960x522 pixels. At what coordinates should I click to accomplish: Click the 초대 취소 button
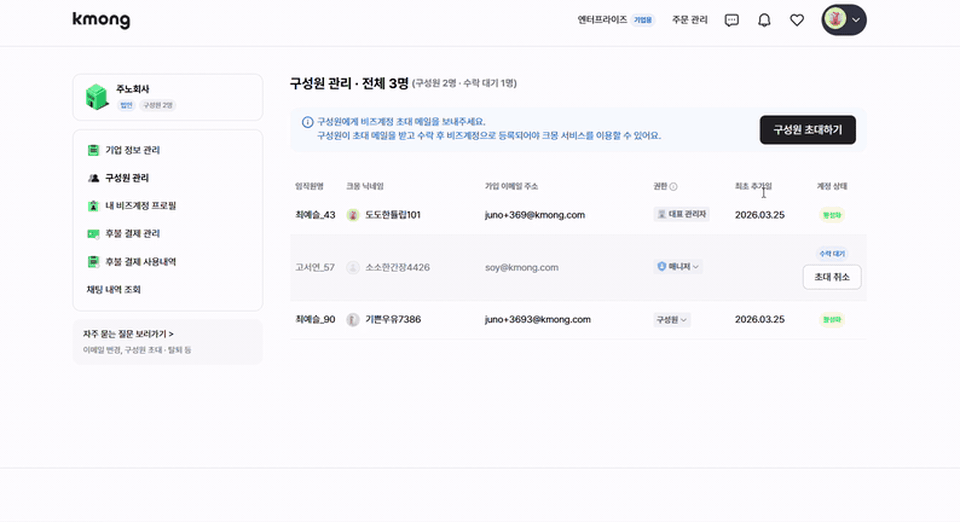tap(831, 277)
